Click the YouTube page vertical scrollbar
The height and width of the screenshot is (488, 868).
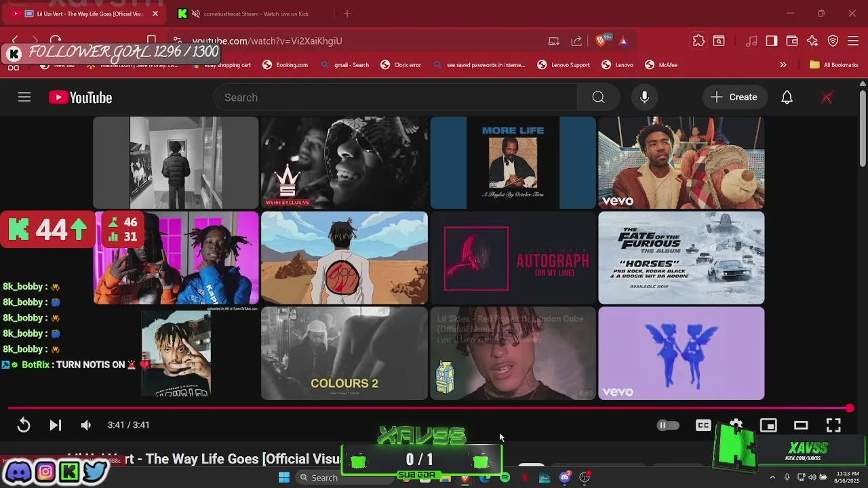(863, 129)
